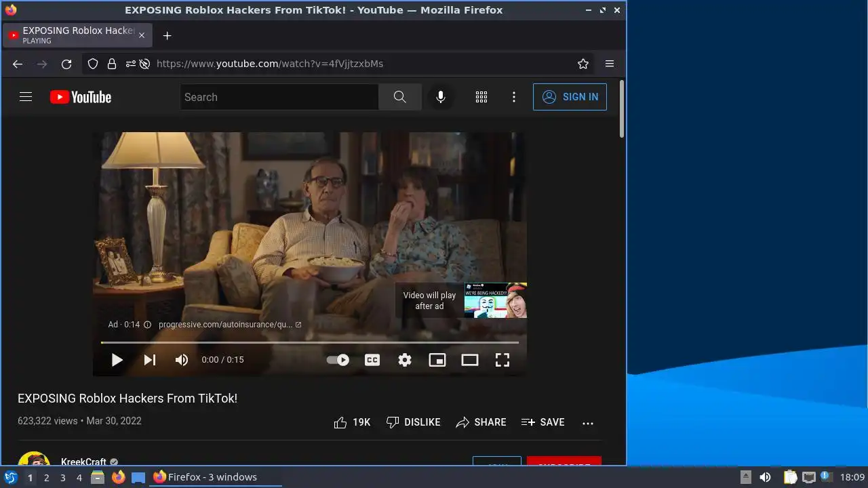Like the video with thumbs up
868x488 pixels.
pos(352,422)
